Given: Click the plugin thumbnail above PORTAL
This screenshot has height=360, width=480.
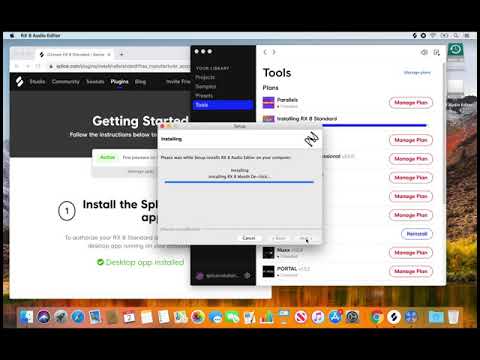Looking at the screenshot, I should tap(268, 253).
